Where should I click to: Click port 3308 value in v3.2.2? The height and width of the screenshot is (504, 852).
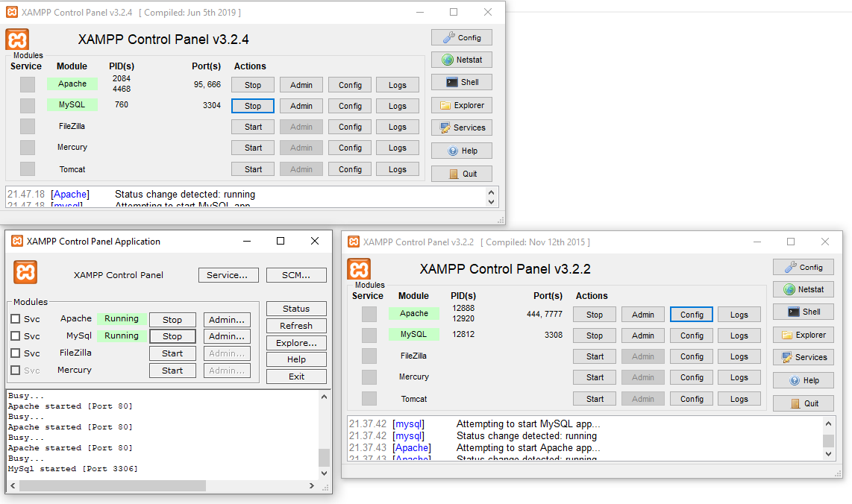tap(553, 335)
